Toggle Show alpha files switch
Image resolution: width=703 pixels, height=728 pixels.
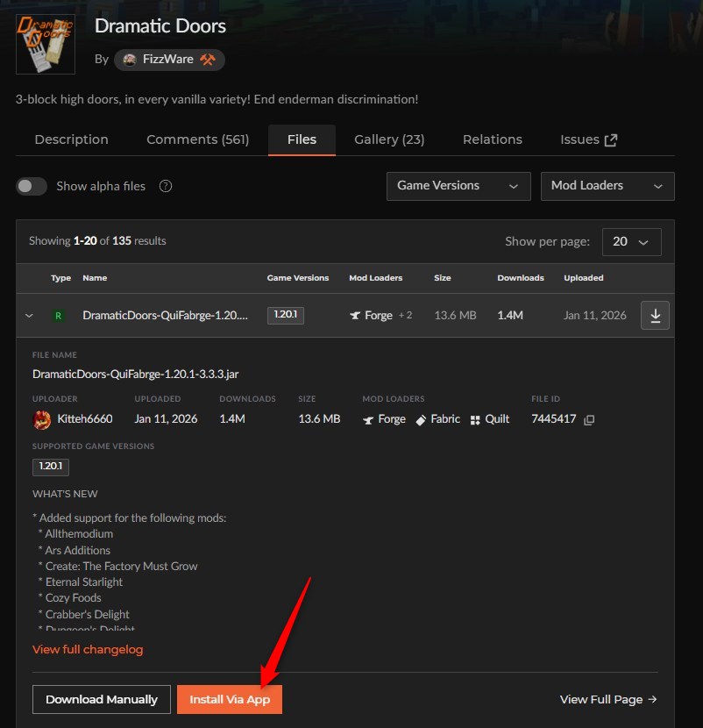(32, 186)
